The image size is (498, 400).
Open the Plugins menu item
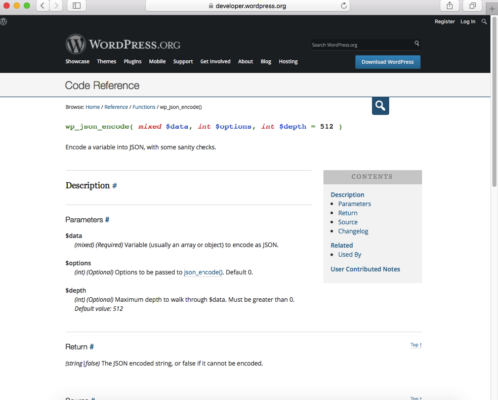pyautogui.click(x=133, y=61)
